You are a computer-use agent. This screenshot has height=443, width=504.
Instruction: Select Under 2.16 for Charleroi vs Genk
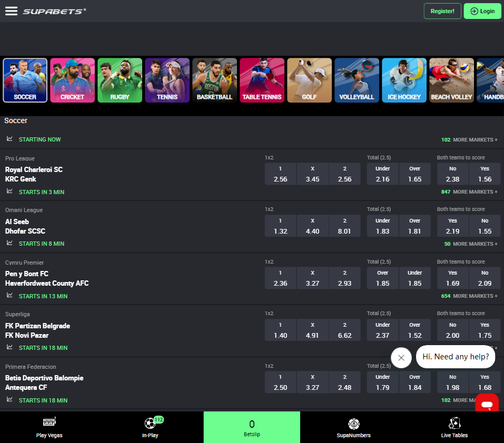coord(382,174)
